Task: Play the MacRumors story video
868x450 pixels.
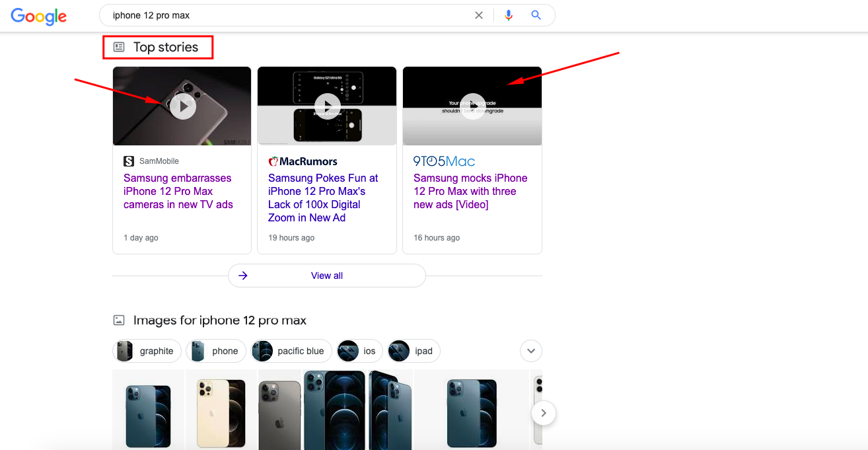Action: pos(328,106)
